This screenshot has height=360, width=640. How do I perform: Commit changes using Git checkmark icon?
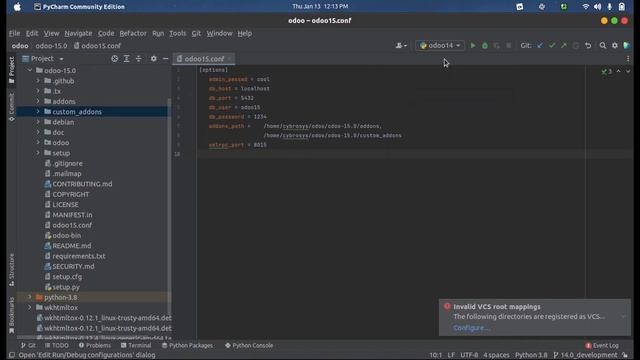(552, 46)
